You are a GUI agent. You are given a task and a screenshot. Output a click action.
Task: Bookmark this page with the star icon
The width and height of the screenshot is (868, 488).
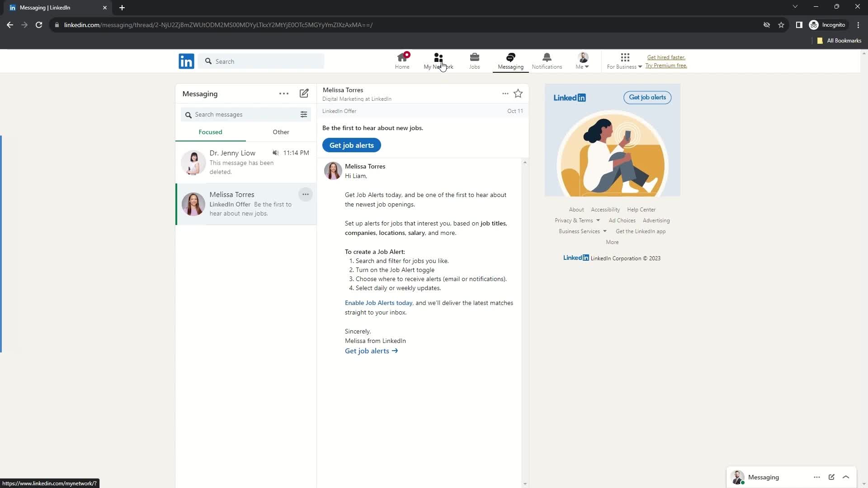[781, 25]
